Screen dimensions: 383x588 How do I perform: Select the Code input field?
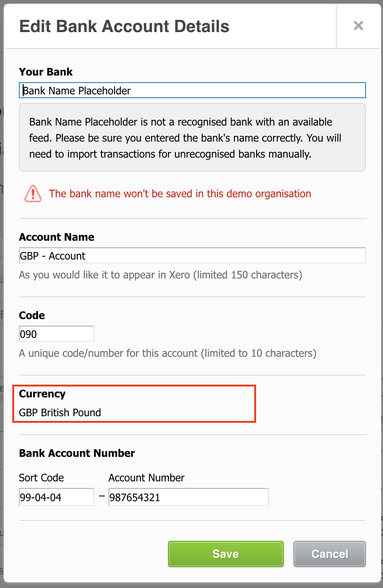pos(57,334)
